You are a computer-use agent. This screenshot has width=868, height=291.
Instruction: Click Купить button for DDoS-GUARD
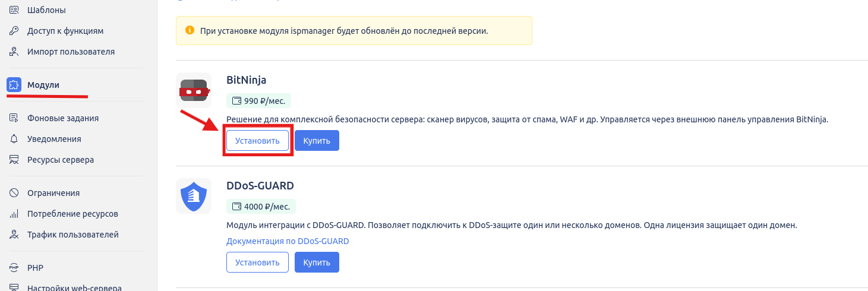pyautogui.click(x=317, y=262)
